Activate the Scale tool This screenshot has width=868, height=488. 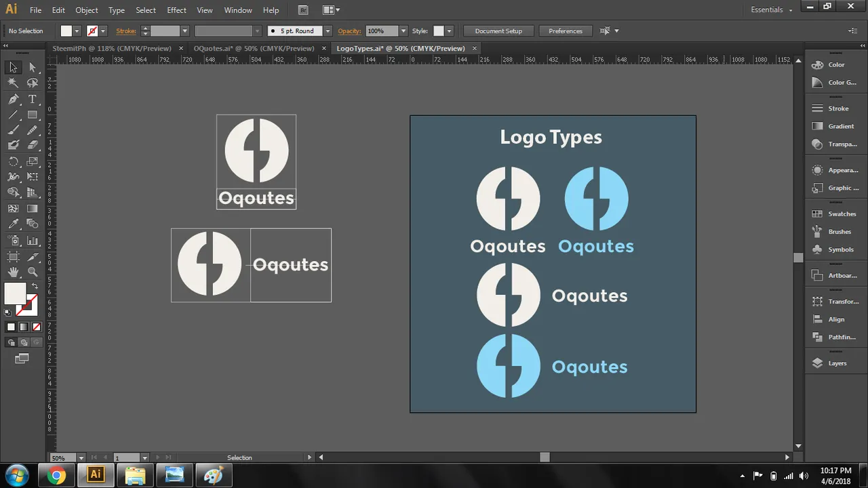point(32,161)
